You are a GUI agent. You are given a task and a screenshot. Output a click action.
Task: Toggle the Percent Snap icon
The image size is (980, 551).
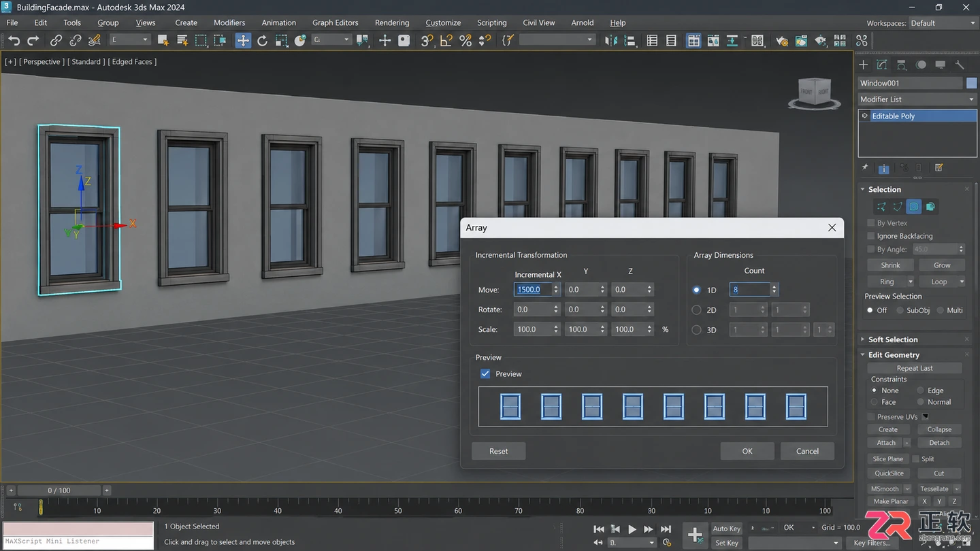pos(465,41)
